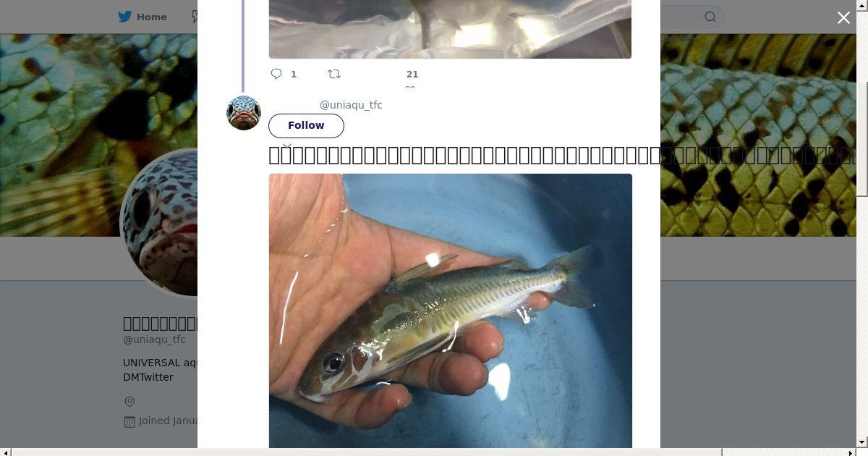The image size is (868, 456).
Task: Open the @uniaqu_tfc handle above Follow
Action: pos(351,105)
